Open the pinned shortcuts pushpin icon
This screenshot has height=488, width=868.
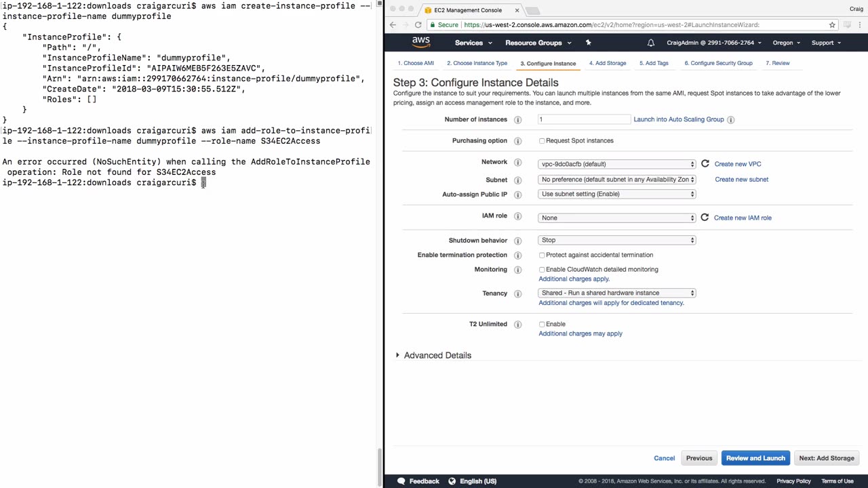click(588, 43)
